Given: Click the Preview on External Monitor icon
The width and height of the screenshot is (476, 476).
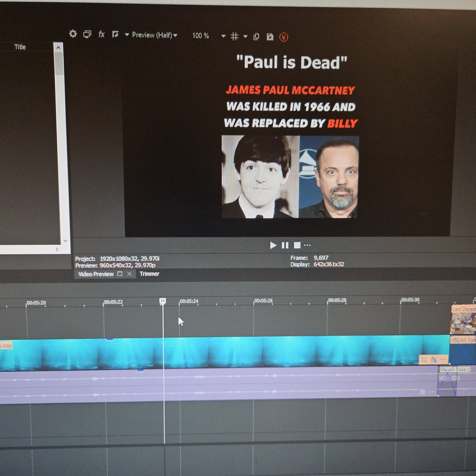Looking at the screenshot, I should pos(87,35).
